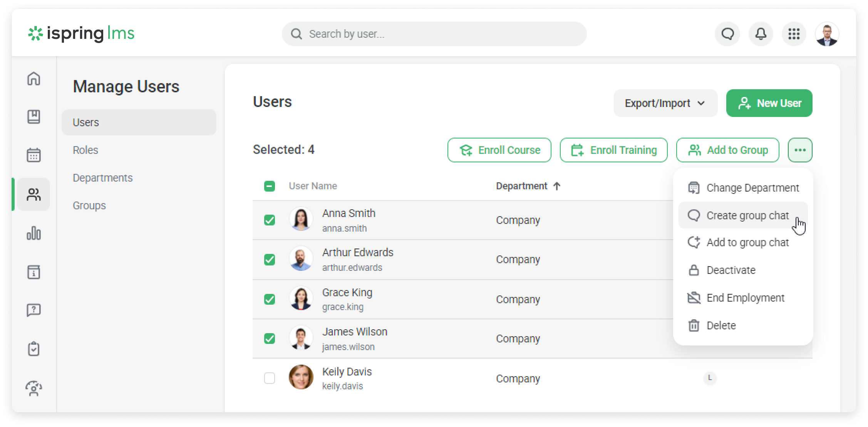868x427 pixels.
Task: Click the New User button
Action: pos(769,103)
